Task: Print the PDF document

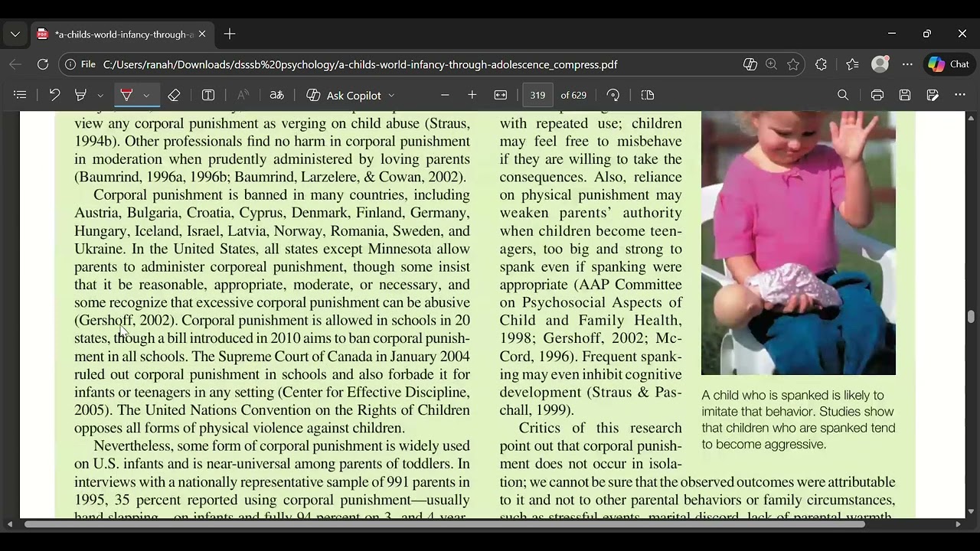Action: tap(877, 95)
